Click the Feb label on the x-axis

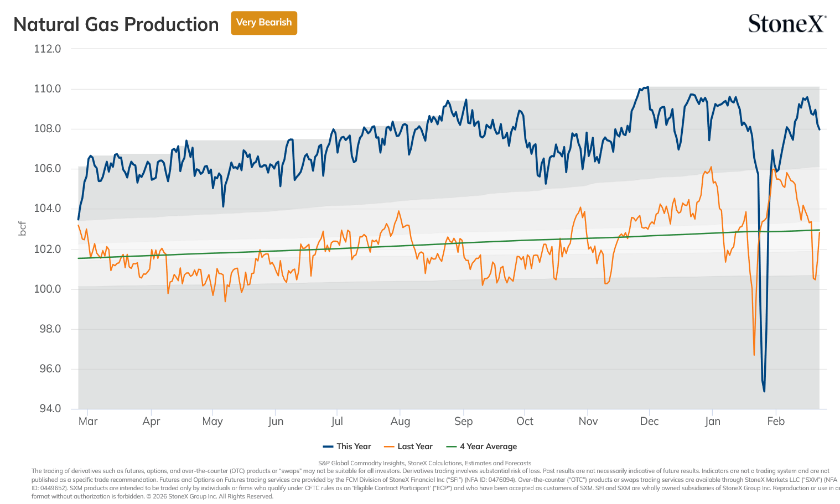(776, 421)
